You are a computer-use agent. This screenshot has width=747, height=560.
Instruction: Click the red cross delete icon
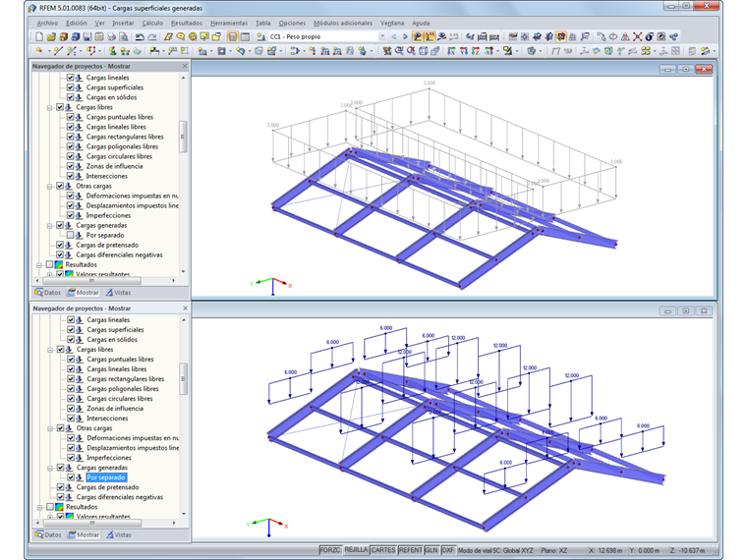coord(637,36)
